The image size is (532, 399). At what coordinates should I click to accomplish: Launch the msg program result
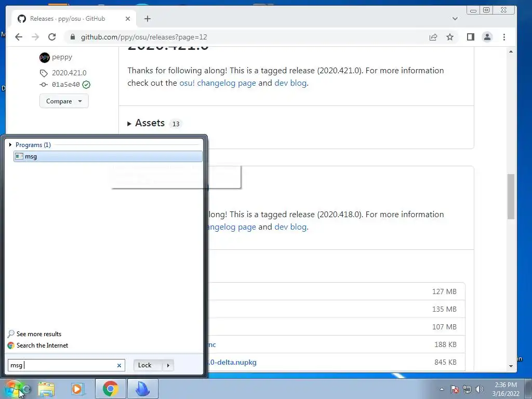(x=108, y=156)
